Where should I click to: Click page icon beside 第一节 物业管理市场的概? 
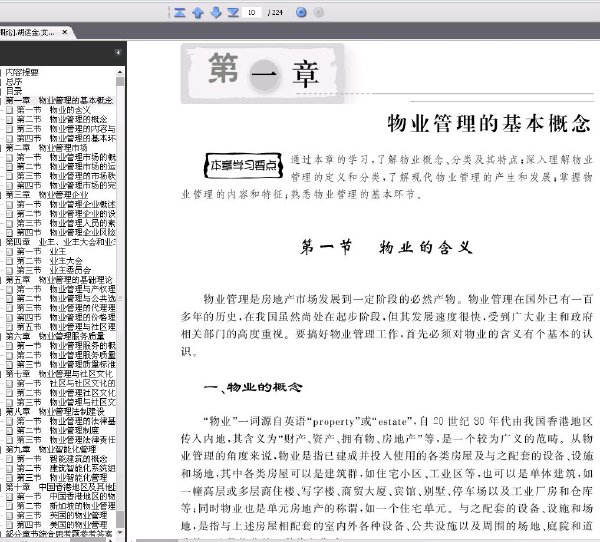tap(10, 157)
